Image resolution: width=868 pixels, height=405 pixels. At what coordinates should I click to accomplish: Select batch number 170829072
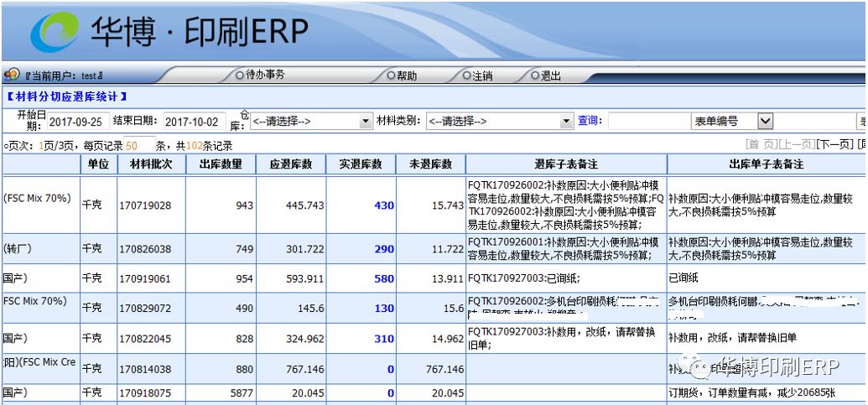[145, 309]
